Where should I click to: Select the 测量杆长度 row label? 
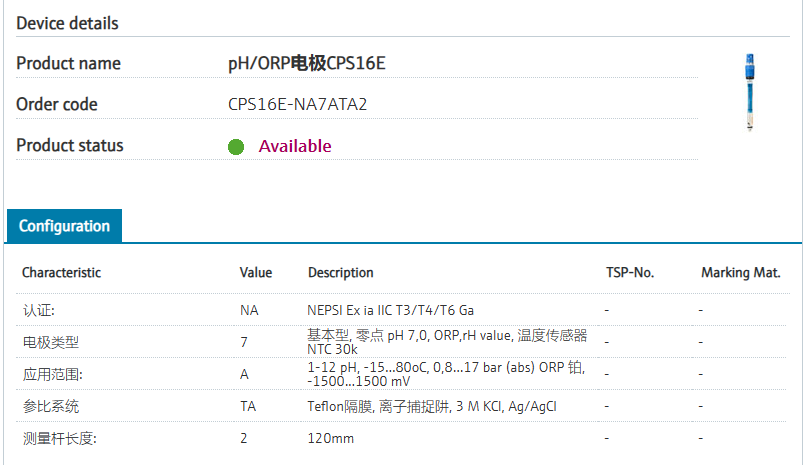click(x=58, y=439)
